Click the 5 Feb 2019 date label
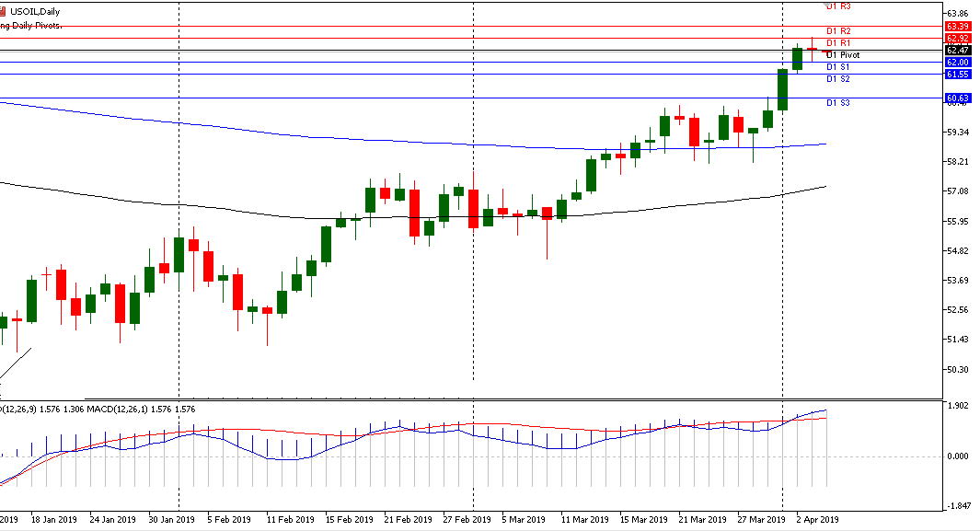Viewport: 980px width, 531px height. tap(228, 519)
